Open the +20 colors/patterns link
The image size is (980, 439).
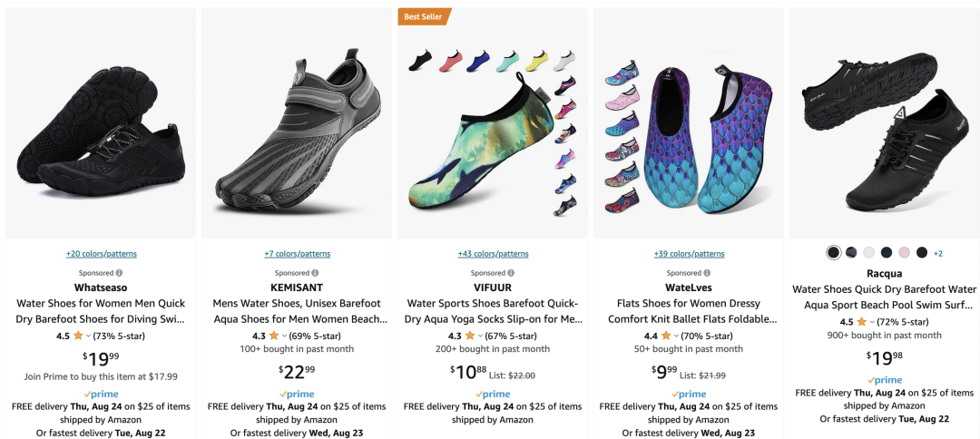pos(102,254)
